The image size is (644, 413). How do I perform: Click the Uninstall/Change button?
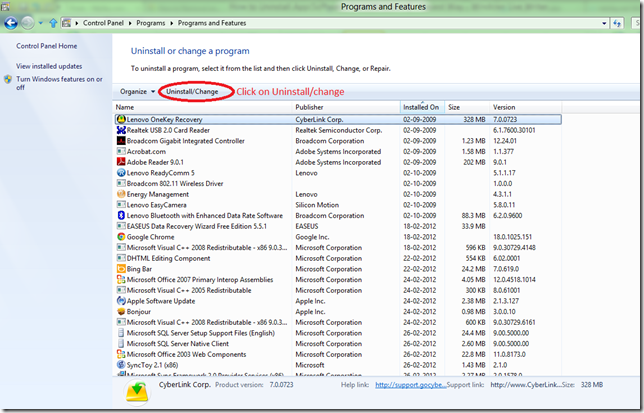coord(192,92)
